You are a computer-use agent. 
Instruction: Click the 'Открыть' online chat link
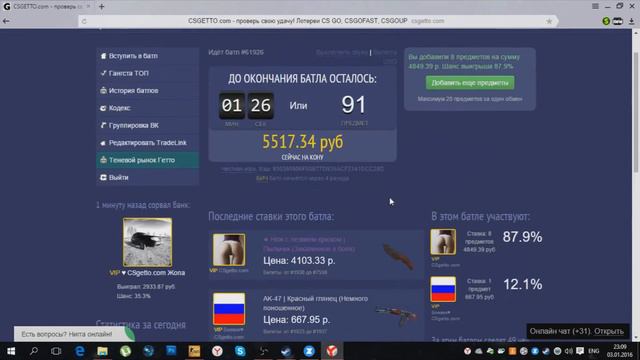point(609,331)
